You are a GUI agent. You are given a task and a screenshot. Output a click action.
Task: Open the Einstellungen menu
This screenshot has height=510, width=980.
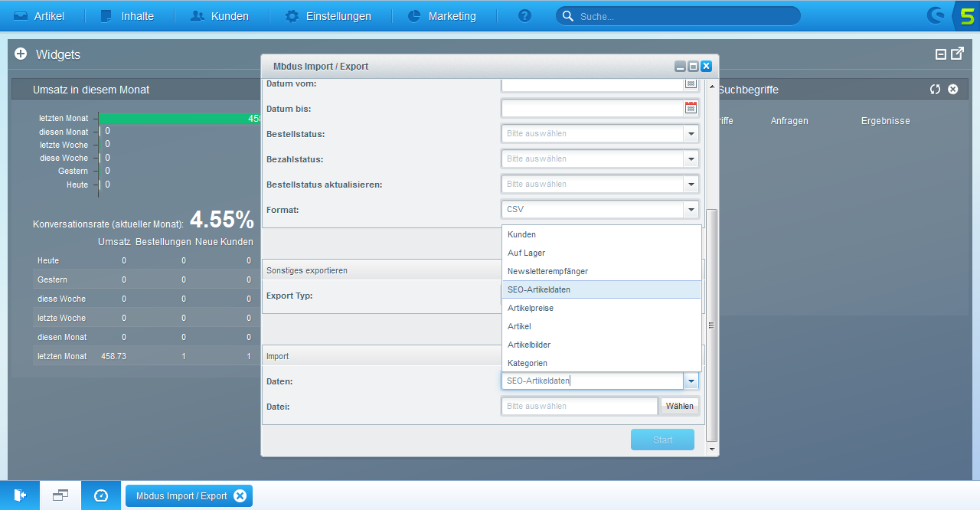(x=328, y=16)
